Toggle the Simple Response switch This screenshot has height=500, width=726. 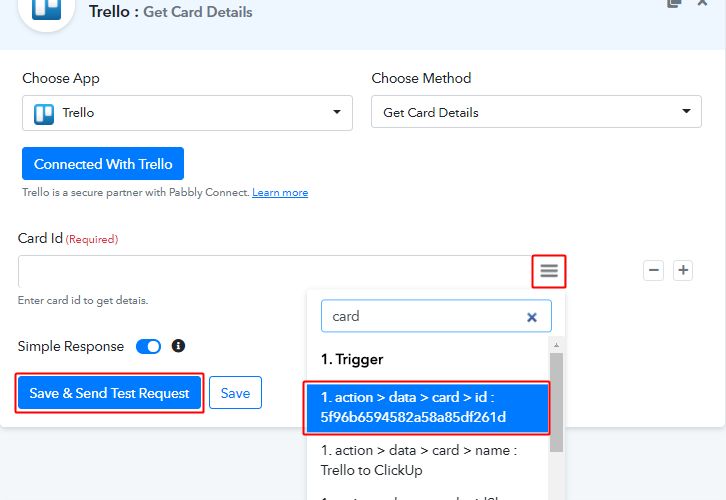click(x=148, y=346)
